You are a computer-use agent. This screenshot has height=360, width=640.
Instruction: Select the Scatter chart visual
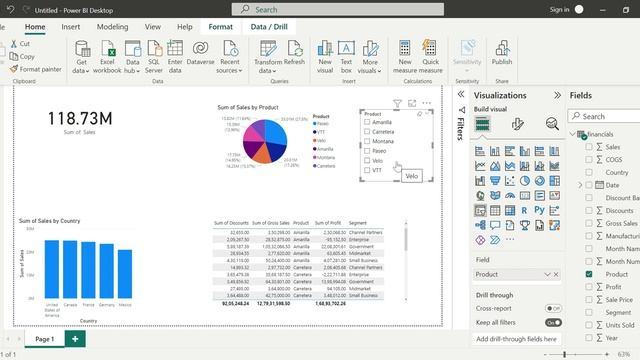pyautogui.click(x=510, y=181)
